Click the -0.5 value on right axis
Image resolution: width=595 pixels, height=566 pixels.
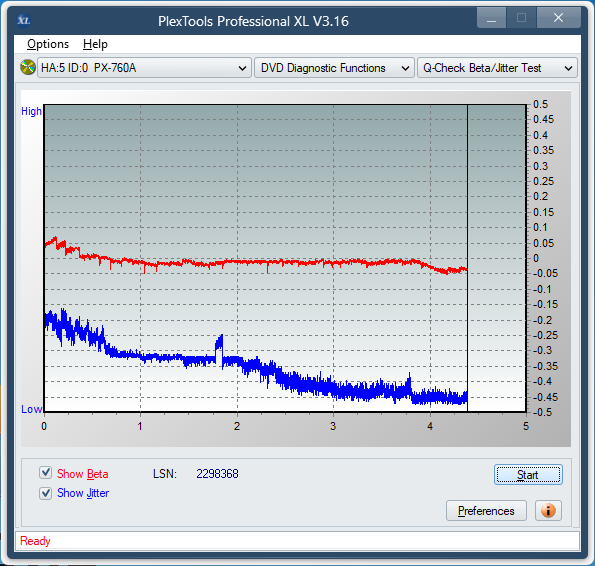click(x=542, y=412)
